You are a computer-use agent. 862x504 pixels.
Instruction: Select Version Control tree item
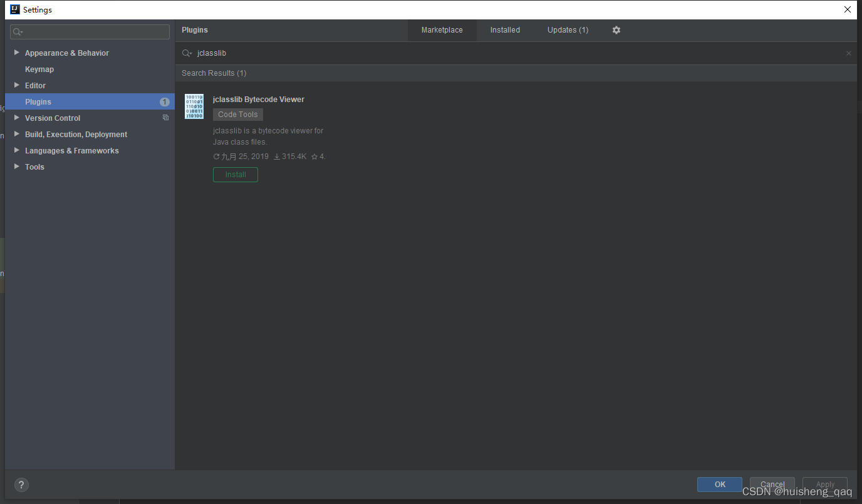(x=53, y=118)
